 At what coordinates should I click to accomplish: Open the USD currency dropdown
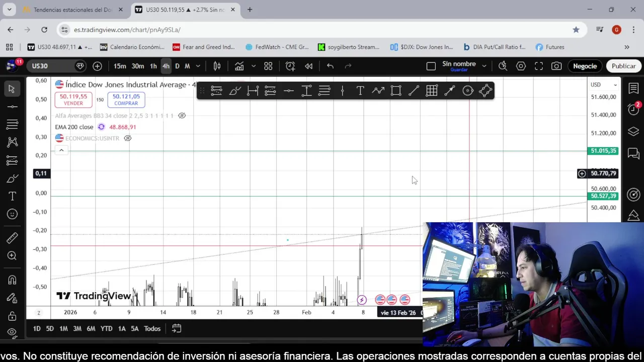pos(604,84)
